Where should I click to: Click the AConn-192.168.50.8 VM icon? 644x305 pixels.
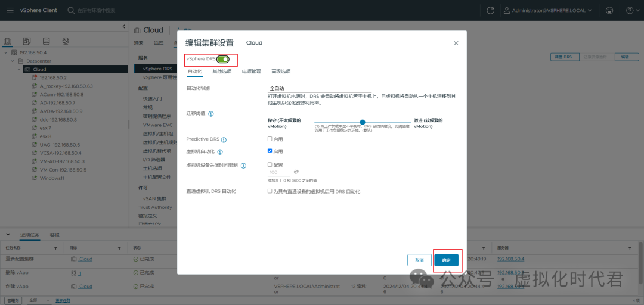click(x=35, y=94)
